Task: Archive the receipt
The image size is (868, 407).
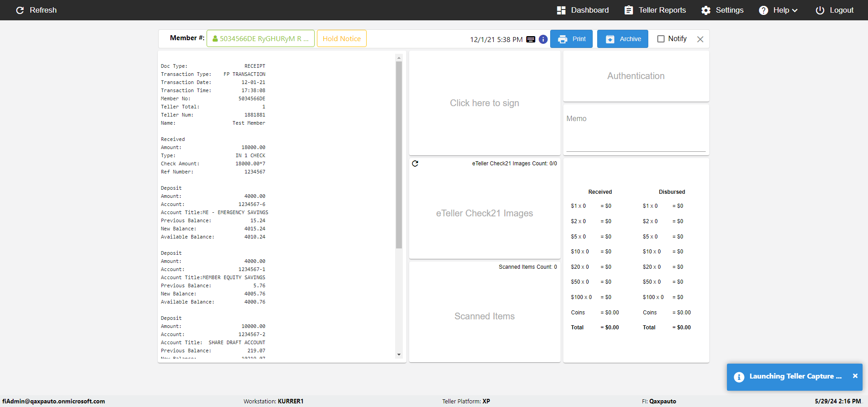Action: click(x=623, y=39)
